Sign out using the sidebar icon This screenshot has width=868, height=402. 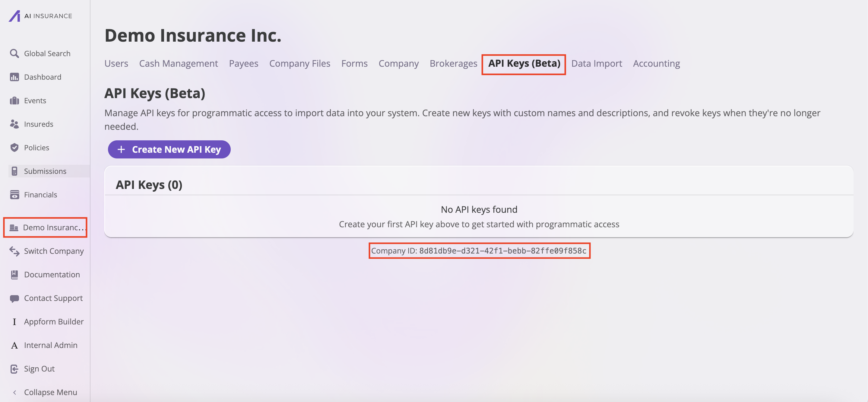tap(14, 369)
